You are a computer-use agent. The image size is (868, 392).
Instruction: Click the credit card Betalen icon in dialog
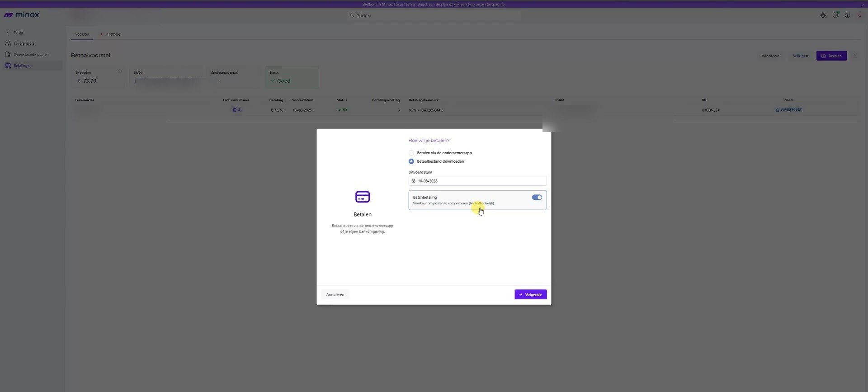tap(363, 197)
